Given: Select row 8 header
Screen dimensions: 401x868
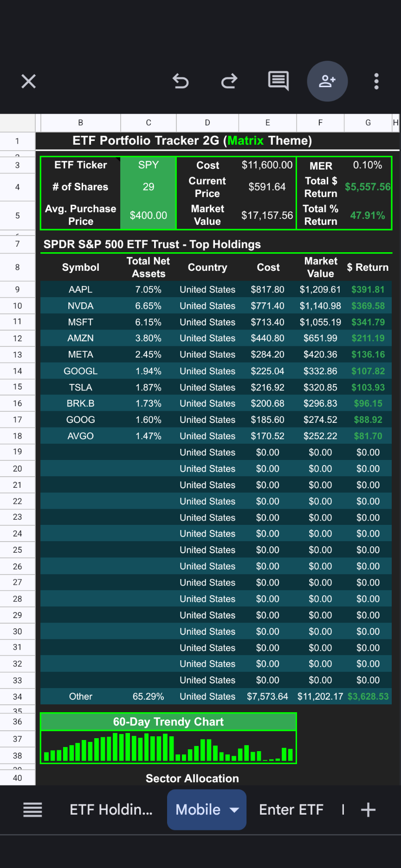Looking at the screenshot, I should [x=18, y=267].
